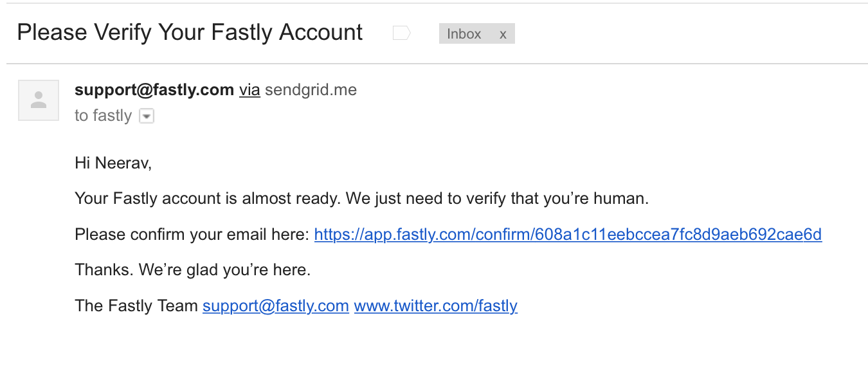
Task: Click the 'Hi Neerav,' greeting line
Action: (x=113, y=163)
